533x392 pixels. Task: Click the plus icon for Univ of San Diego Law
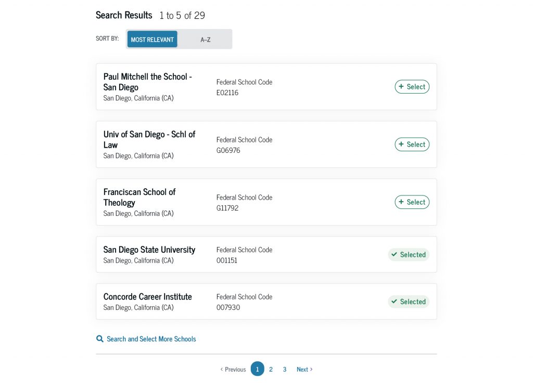tap(401, 144)
